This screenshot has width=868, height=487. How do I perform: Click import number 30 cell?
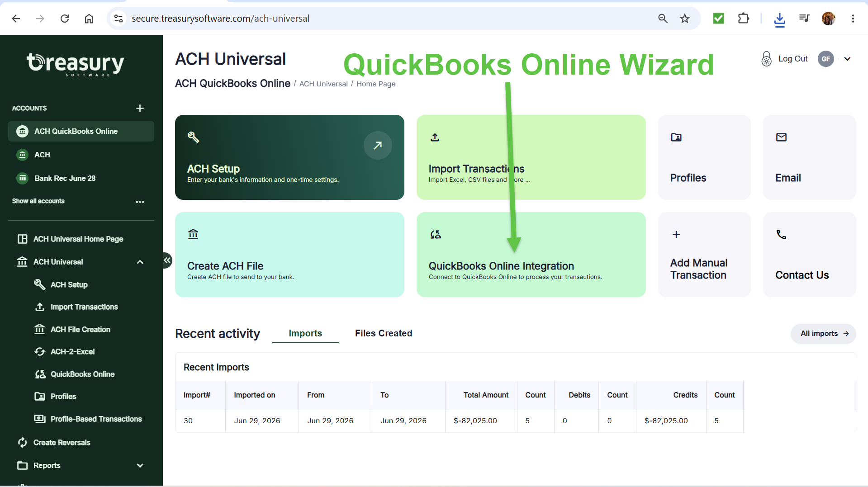pos(200,421)
